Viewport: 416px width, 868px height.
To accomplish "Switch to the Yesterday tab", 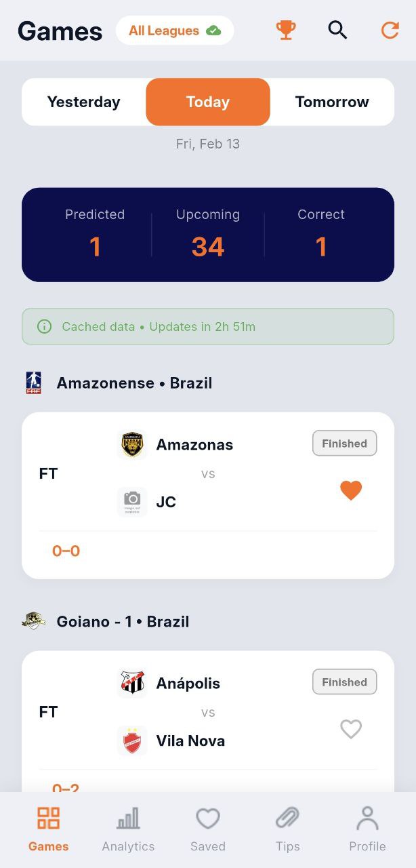I will pyautogui.click(x=83, y=102).
